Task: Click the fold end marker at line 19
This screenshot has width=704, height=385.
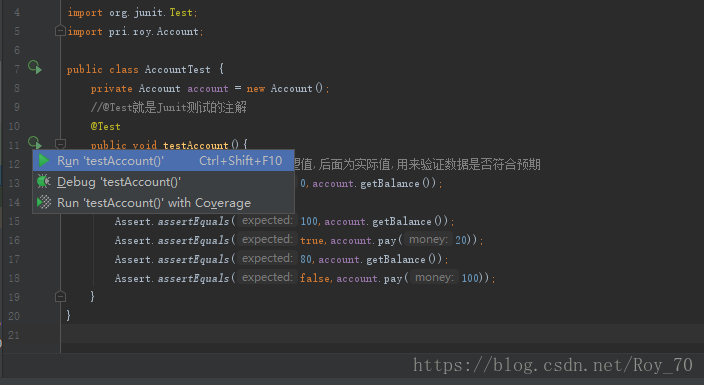Action: pyautogui.click(x=60, y=296)
